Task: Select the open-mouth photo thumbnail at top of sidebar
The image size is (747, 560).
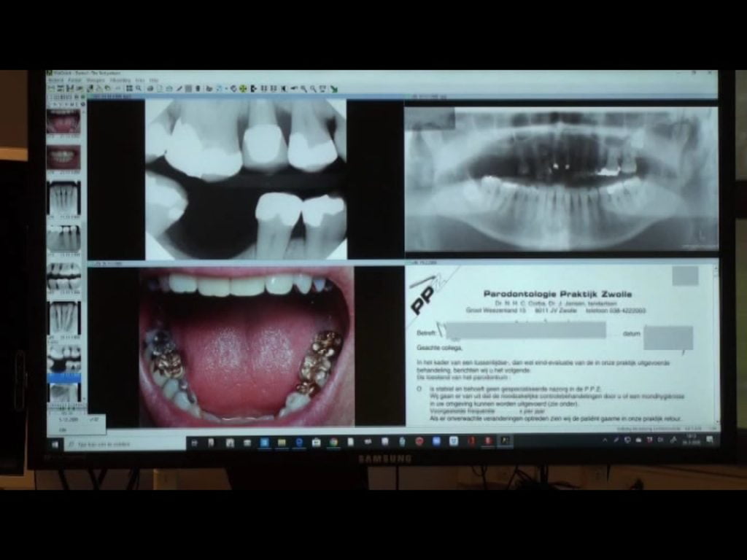Action: click(63, 121)
